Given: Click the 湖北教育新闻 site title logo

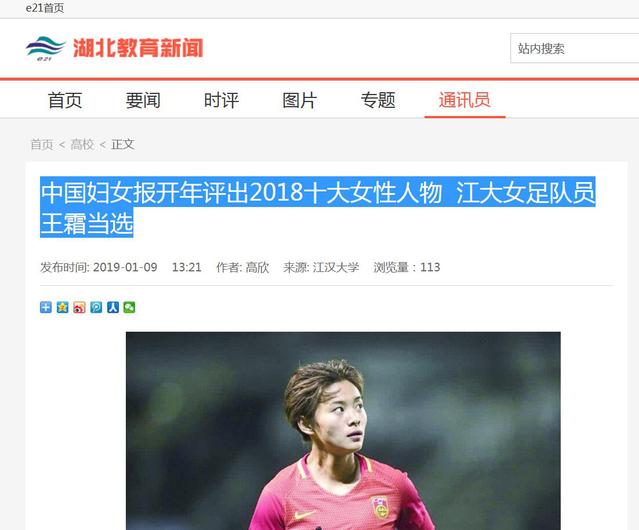Looking at the screenshot, I should point(138,48).
